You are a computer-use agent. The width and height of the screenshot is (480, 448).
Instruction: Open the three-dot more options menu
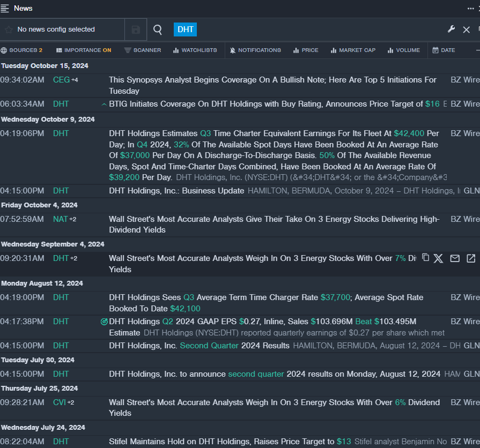pos(470,9)
